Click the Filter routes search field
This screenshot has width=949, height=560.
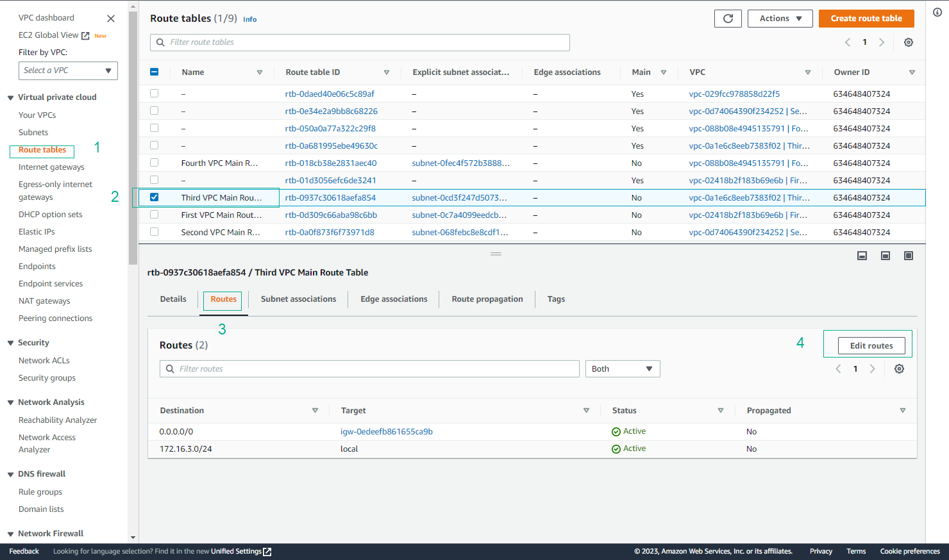[369, 369]
